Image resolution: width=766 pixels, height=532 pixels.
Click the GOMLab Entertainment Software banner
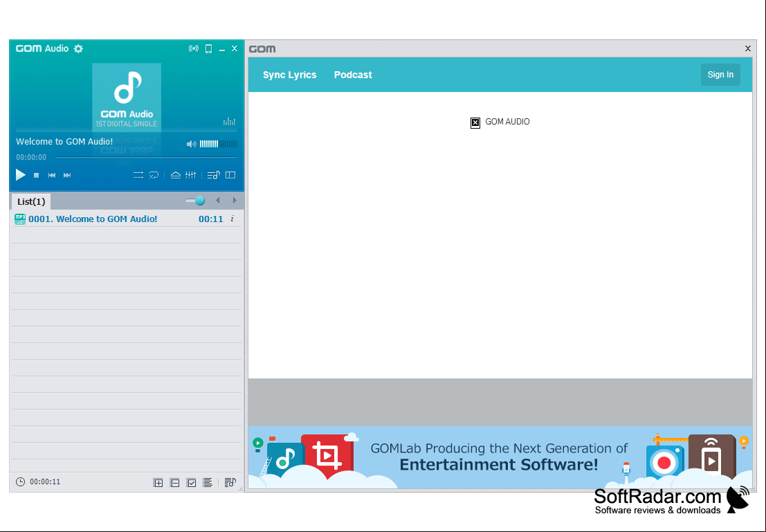500,457
